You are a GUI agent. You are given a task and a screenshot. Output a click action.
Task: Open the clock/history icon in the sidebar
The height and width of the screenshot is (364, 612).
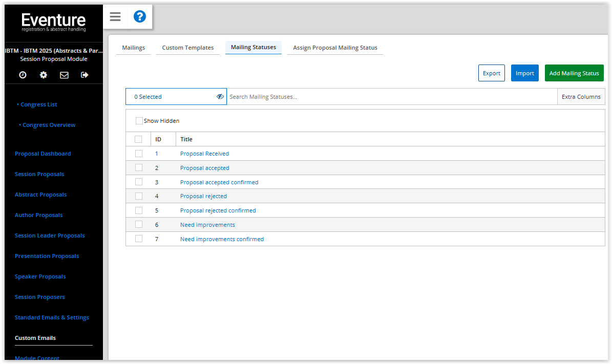(22, 75)
